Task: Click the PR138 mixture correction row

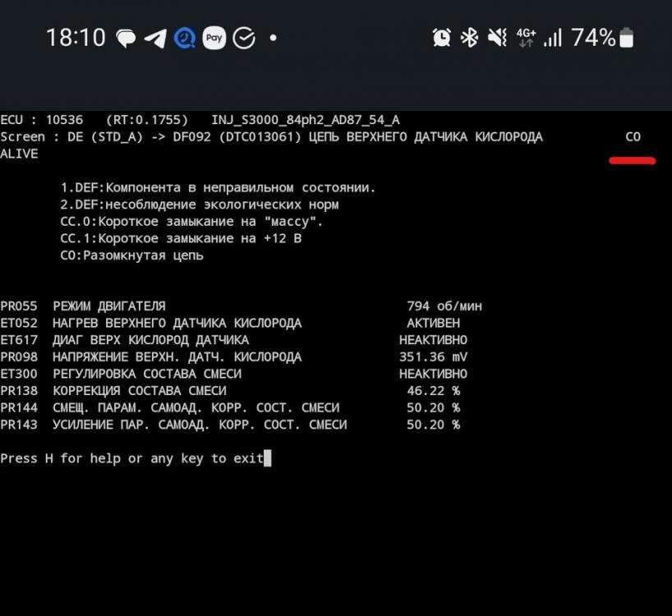Action: [231, 391]
